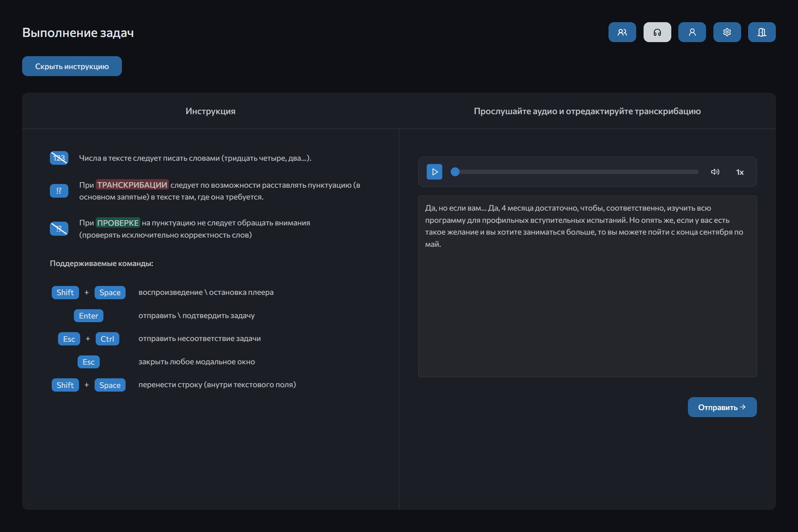Screen dimensions: 798x532
Task: Click the Enter key badge
Action: coord(89,316)
